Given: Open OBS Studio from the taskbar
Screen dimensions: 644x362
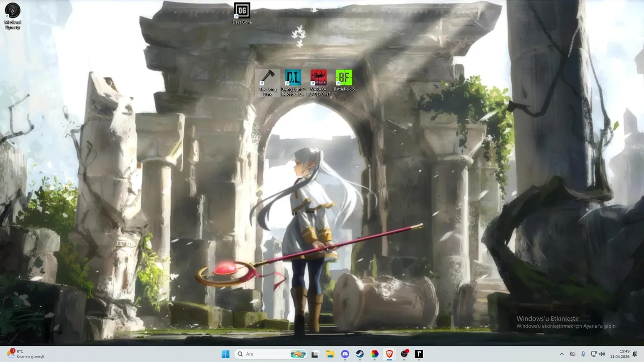Looking at the screenshot, I should (405, 354).
